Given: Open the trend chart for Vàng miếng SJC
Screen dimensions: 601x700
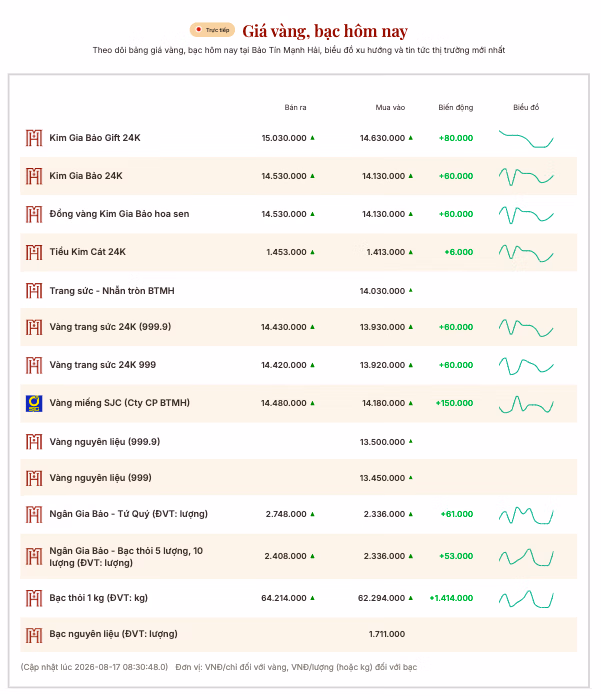Looking at the screenshot, I should click(526, 404).
